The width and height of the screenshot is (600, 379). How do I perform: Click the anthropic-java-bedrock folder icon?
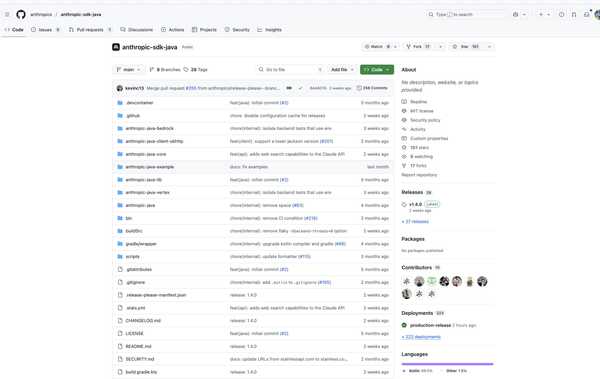[120, 128]
